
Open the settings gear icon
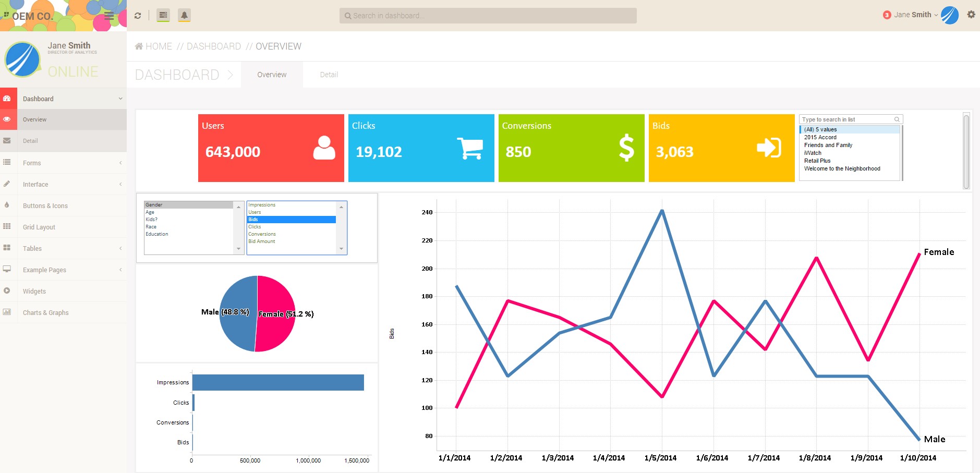click(971, 15)
